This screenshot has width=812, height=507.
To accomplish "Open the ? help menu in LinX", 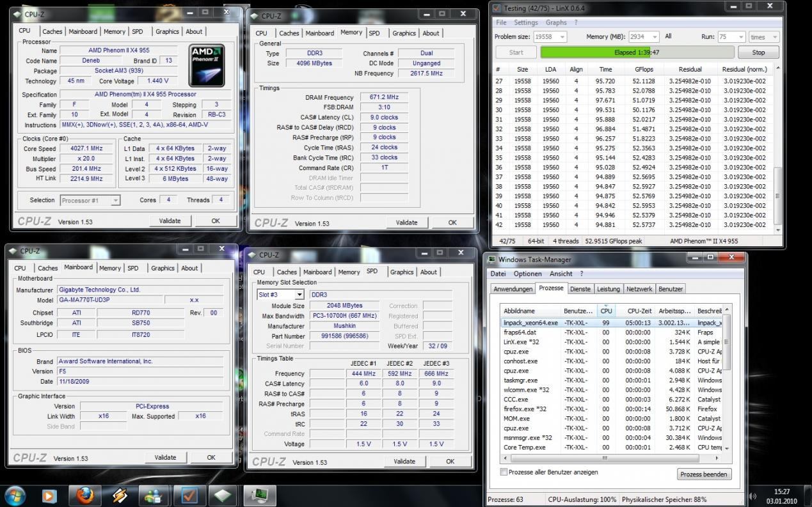I will pos(576,22).
